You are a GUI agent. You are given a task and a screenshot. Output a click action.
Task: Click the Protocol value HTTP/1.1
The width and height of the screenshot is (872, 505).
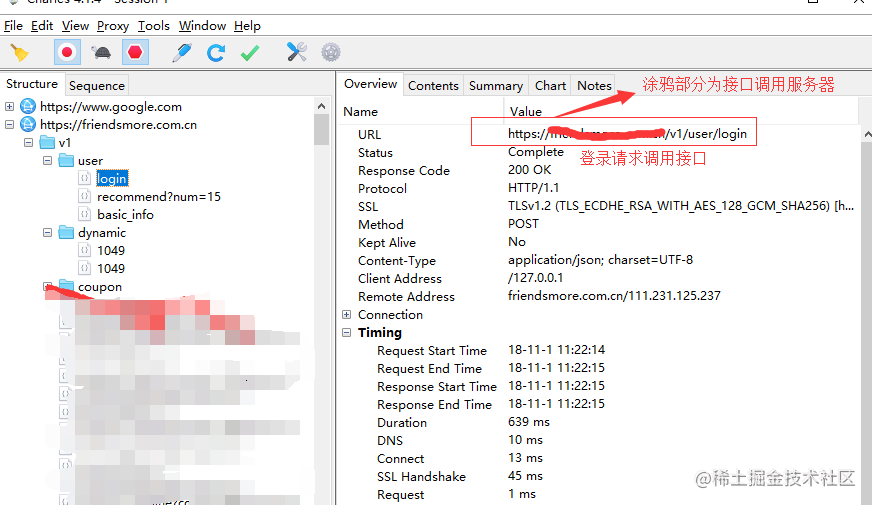pos(533,187)
